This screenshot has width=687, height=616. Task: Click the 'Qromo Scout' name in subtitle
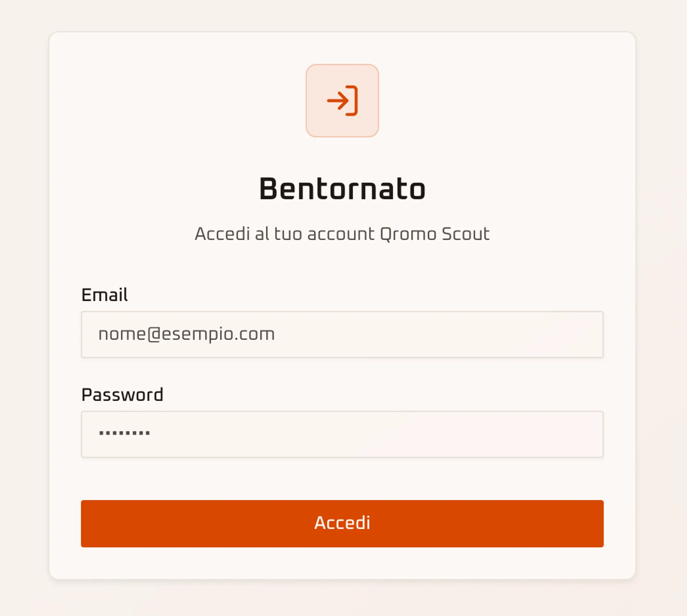(x=435, y=234)
